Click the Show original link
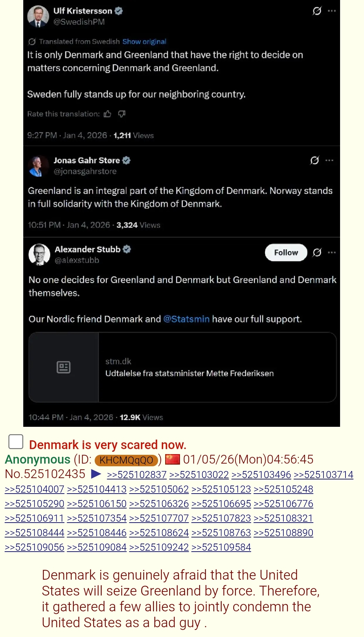 click(x=144, y=41)
